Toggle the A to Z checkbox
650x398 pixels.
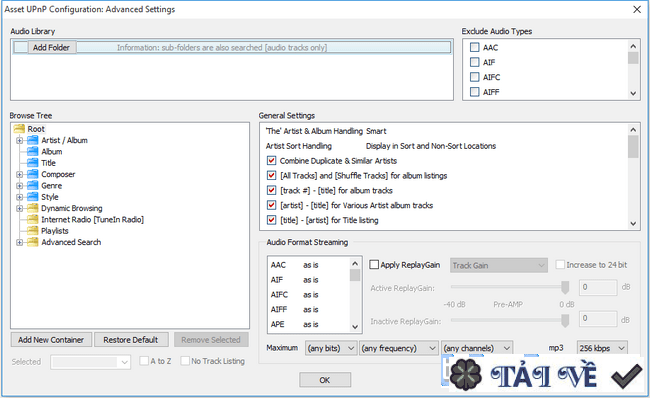(144, 361)
